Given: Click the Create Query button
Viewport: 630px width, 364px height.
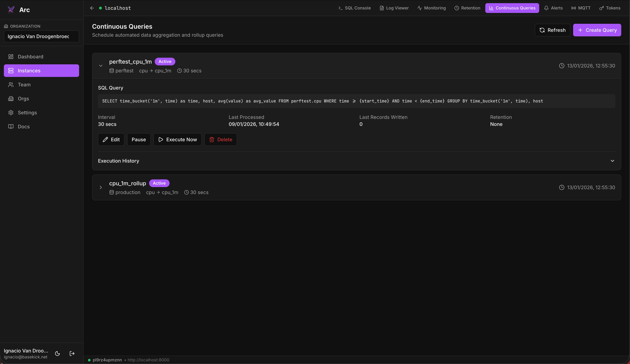Looking at the screenshot, I should (x=597, y=30).
